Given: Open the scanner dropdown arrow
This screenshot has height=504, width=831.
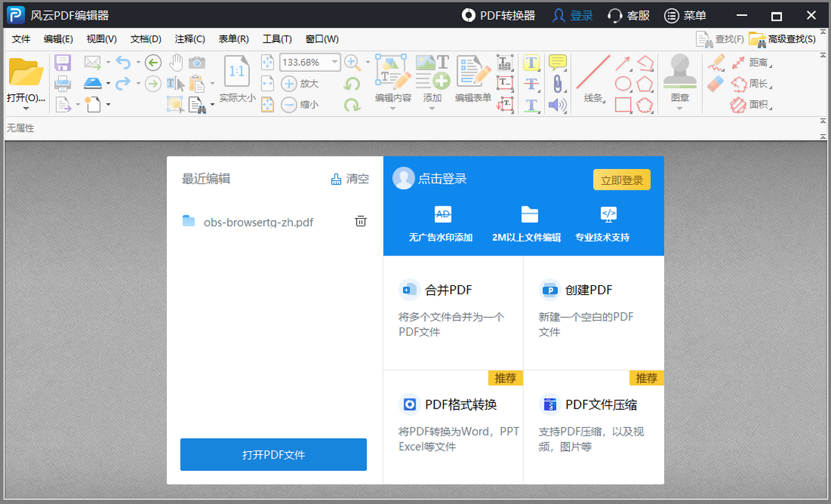Looking at the screenshot, I should (108, 84).
